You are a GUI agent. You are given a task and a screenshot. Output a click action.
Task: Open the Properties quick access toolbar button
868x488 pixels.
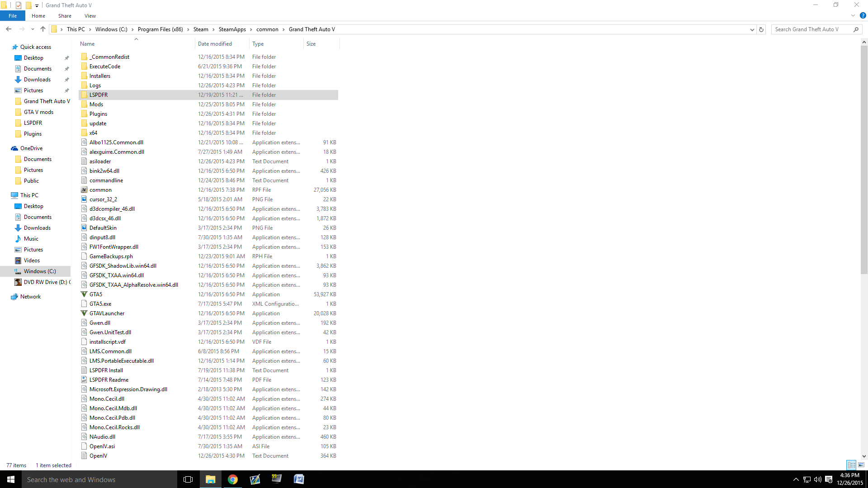coord(19,5)
